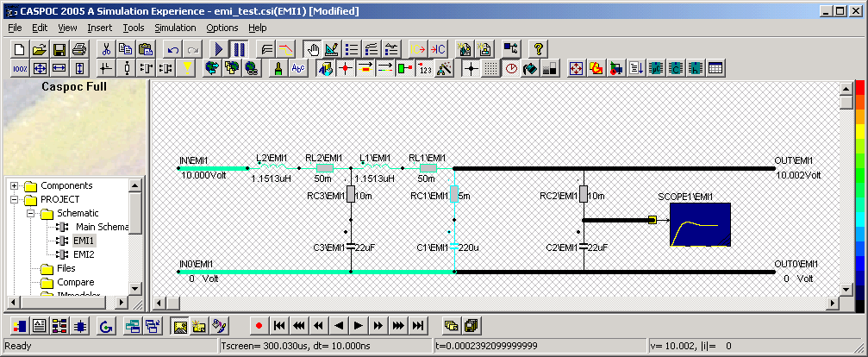Toggle the red clock timer button

coord(512,68)
